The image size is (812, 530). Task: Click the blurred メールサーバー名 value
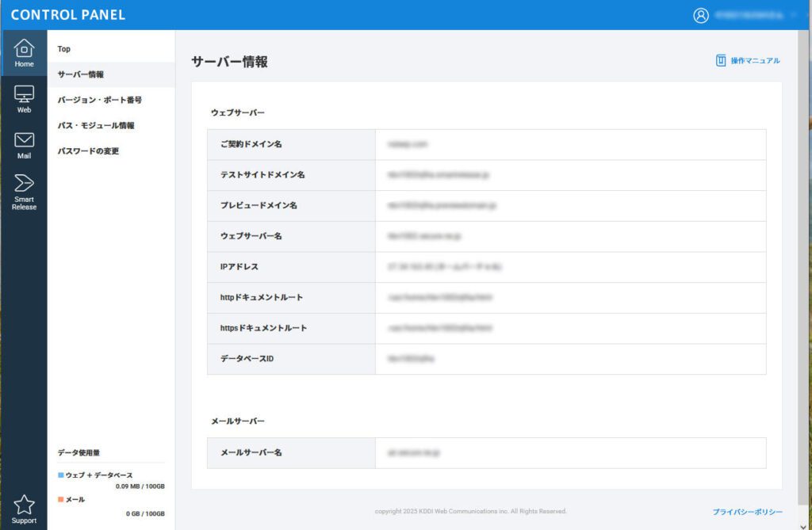click(413, 453)
